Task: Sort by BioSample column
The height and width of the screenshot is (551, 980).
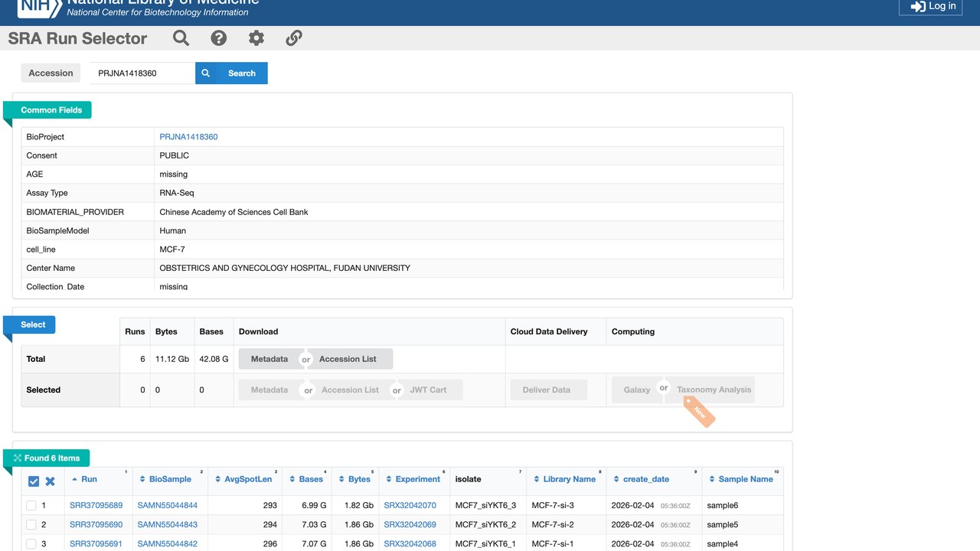Action: [x=170, y=479]
